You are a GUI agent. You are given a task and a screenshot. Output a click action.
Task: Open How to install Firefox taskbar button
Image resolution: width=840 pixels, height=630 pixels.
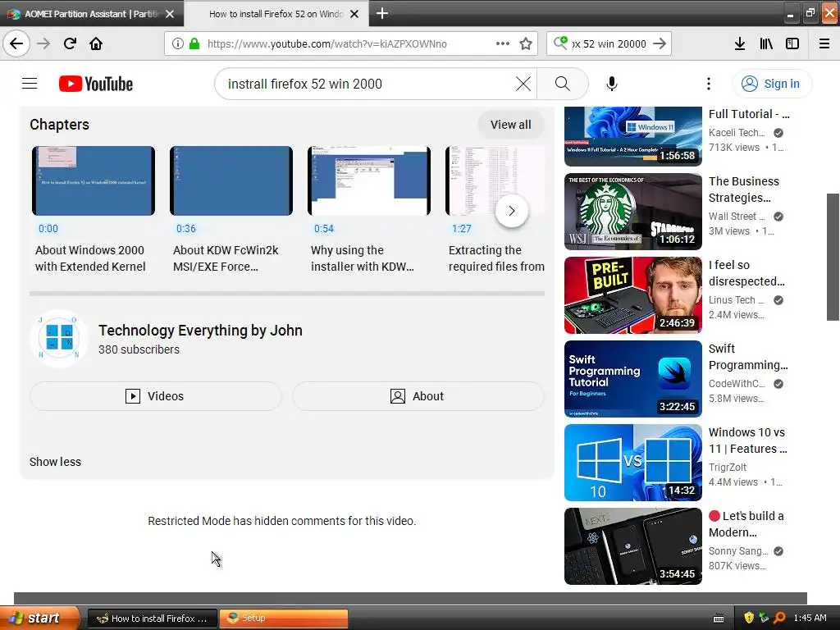pos(152,619)
